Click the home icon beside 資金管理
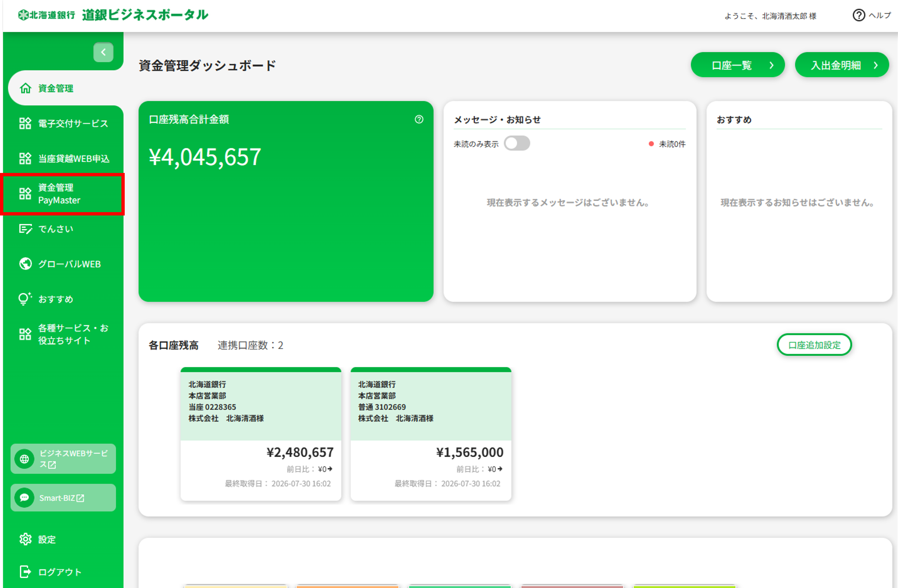The image size is (898, 588). (25, 88)
